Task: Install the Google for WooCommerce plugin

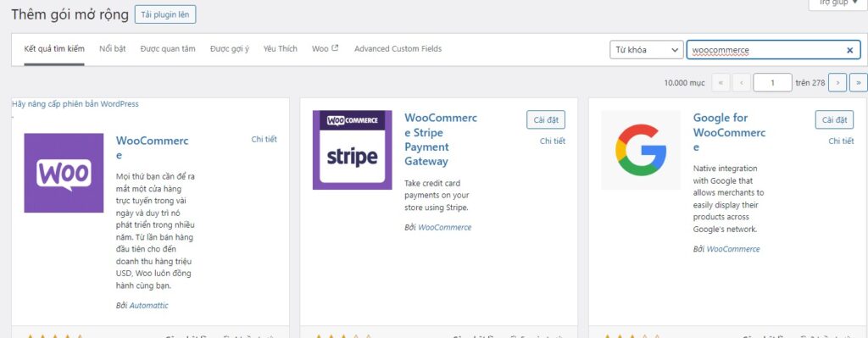Action: click(834, 119)
